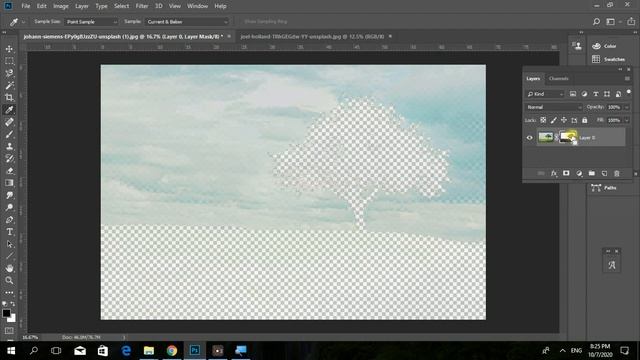Click the Quick Mask mode icon

pyautogui.click(x=9, y=331)
